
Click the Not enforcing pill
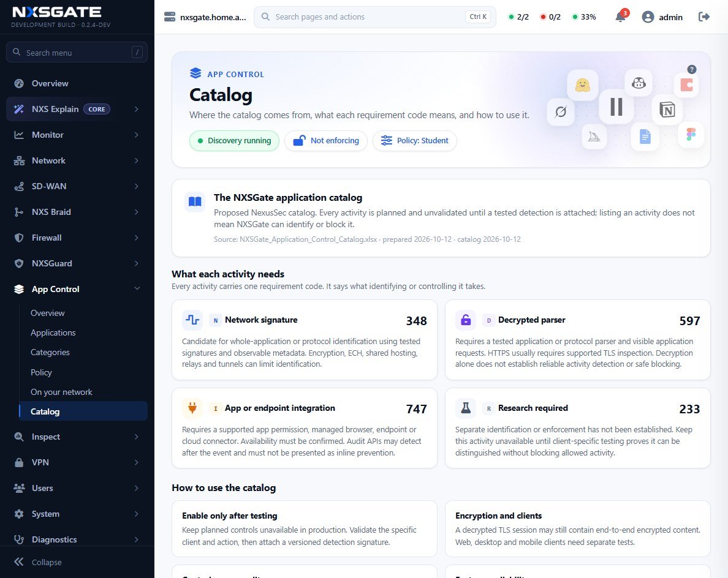[326, 141]
